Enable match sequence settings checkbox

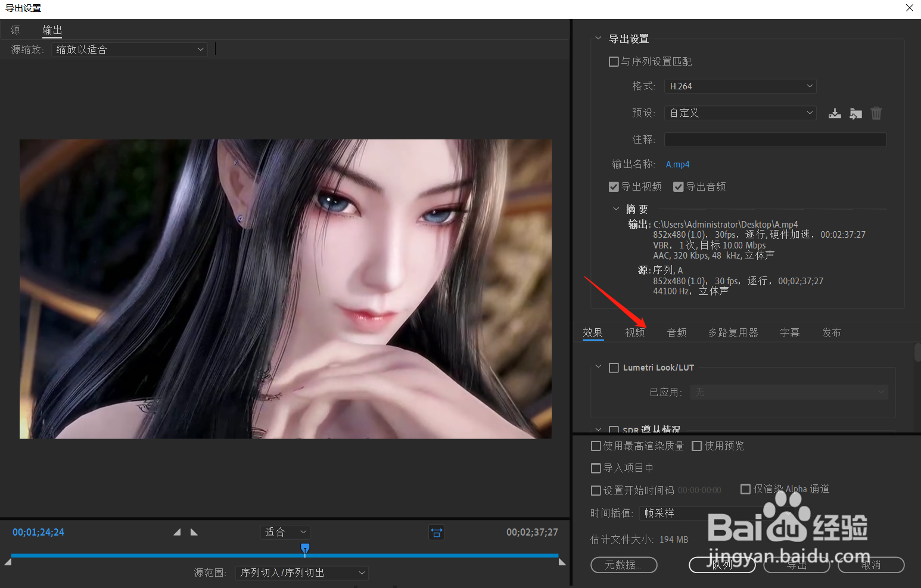click(614, 61)
